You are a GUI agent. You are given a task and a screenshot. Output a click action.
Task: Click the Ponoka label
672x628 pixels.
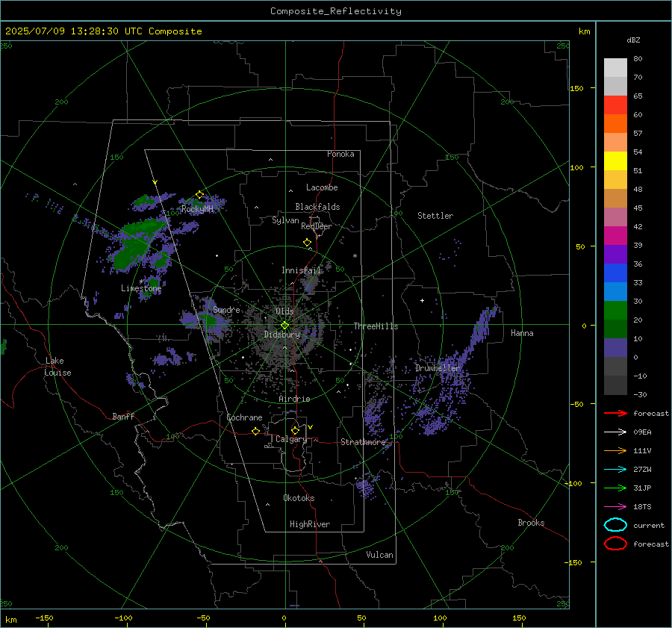pyautogui.click(x=340, y=154)
